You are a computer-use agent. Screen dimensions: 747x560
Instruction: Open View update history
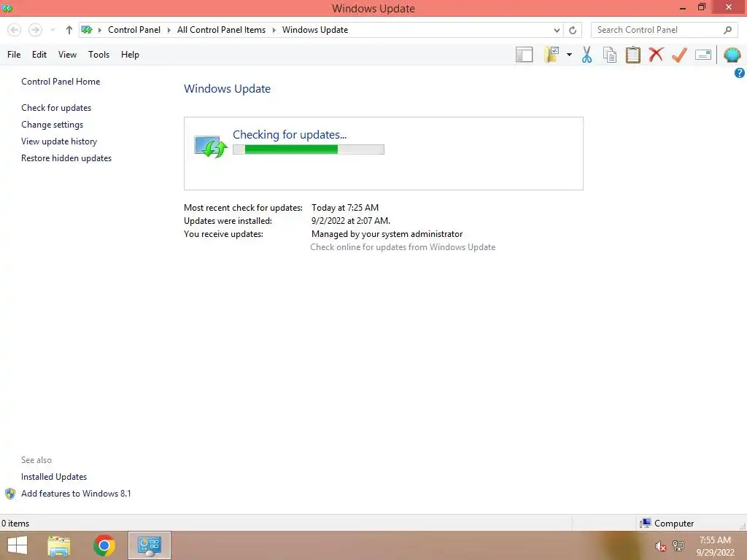coord(59,141)
